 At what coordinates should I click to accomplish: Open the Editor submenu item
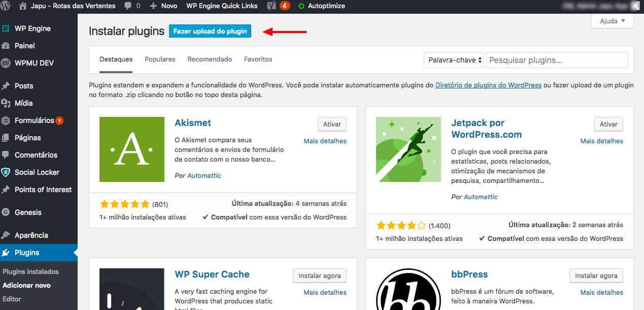click(x=12, y=299)
